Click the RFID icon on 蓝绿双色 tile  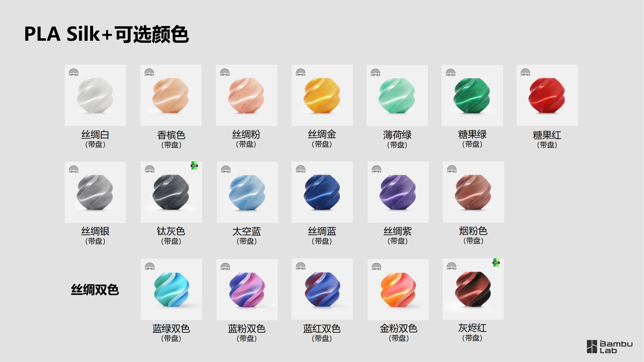(x=150, y=266)
